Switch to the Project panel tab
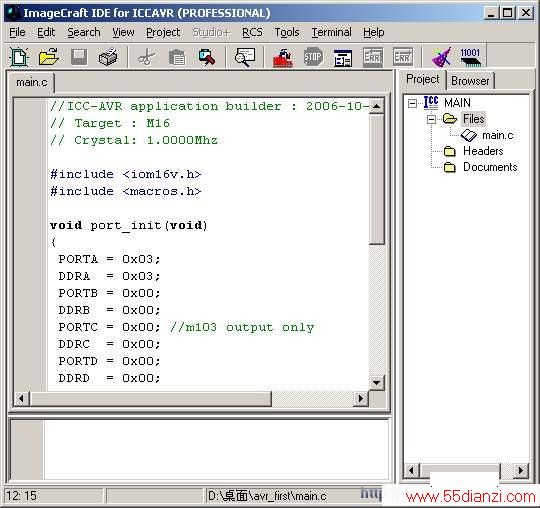This screenshot has height=508, width=540. 423,79
